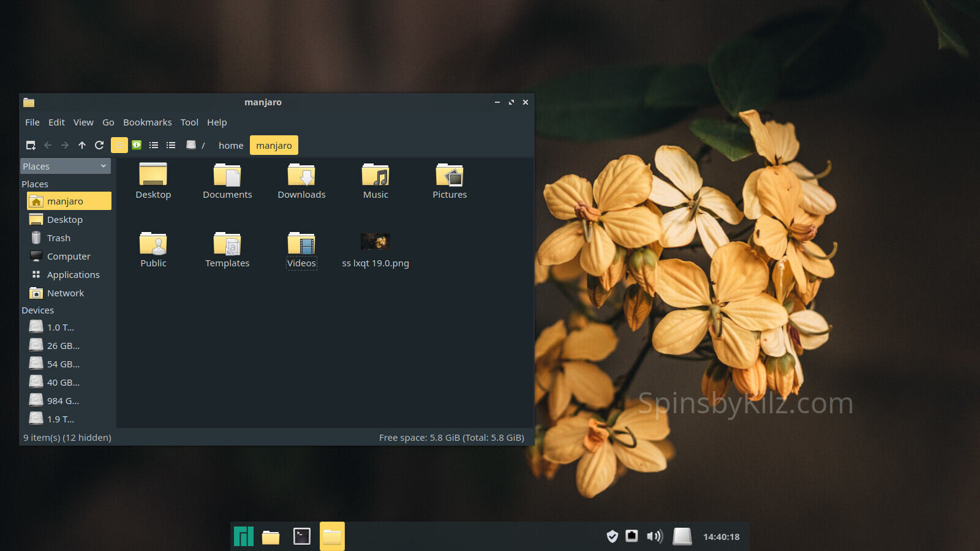
Task: Select the ss lxqt 19.0.png thumbnail
Action: pos(375,242)
